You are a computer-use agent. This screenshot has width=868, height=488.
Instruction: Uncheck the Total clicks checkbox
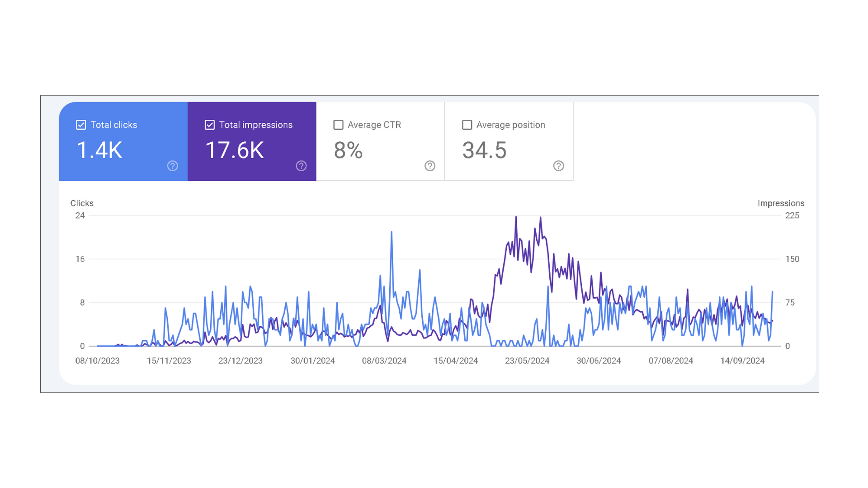click(81, 125)
